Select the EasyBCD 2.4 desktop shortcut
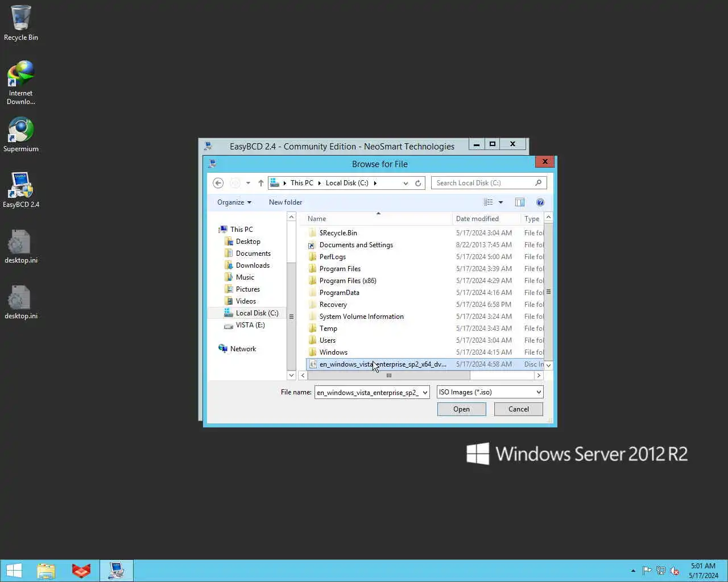The height and width of the screenshot is (582, 728). point(21,190)
